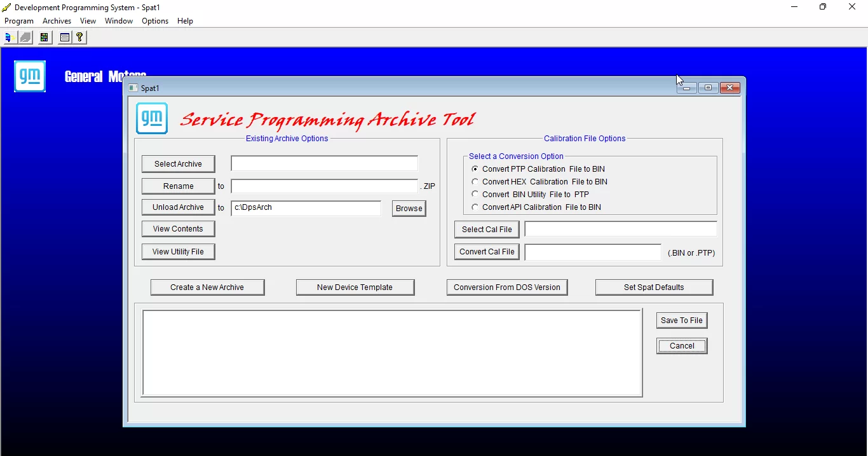The height and width of the screenshot is (456, 868).
Task: Select Convert HEX Calibration File to BIN
Action: pos(475,181)
